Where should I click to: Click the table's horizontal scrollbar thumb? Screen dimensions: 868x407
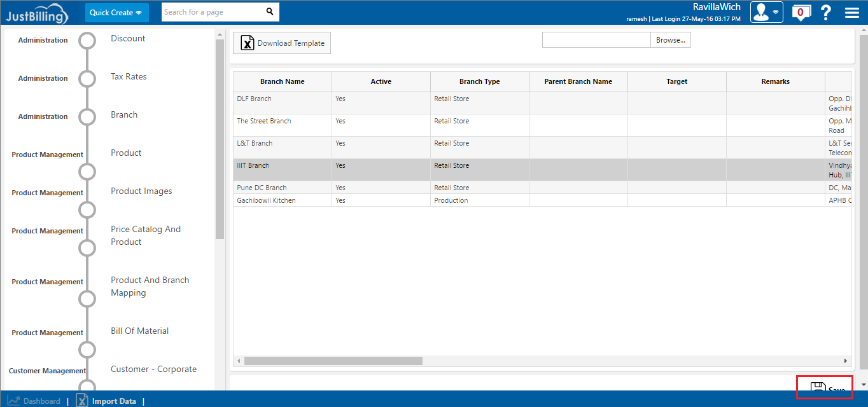[333, 361]
